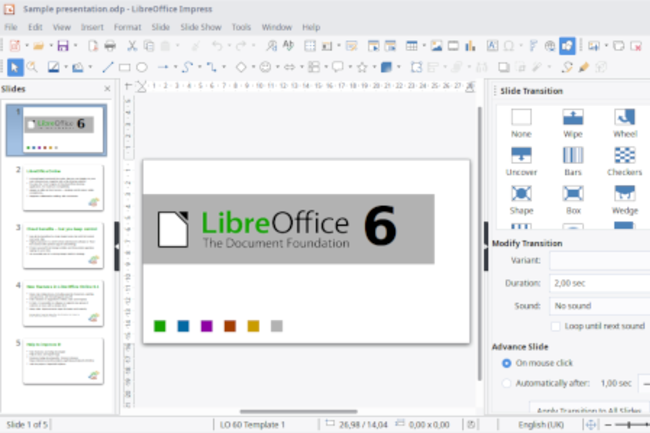Click the Duplicate Slide icon
This screenshot has height=433, width=650.
[x=618, y=46]
